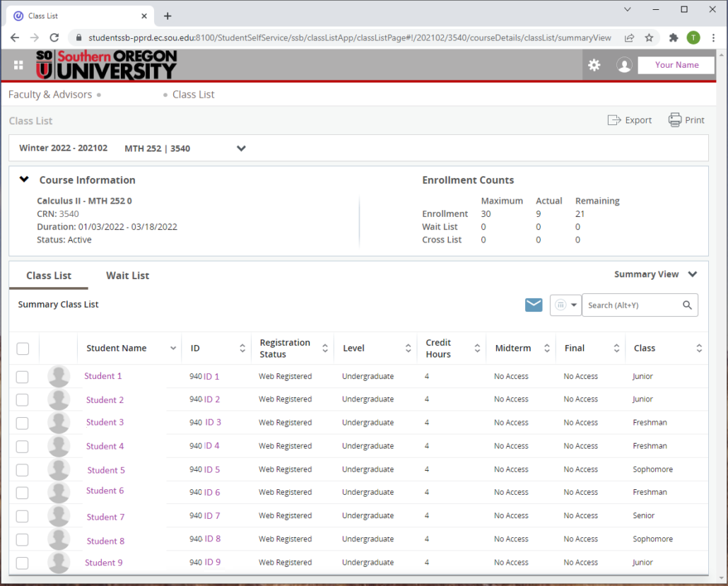Click the Southern Oregon University logo
This screenshot has height=586, width=728.
coord(102,64)
